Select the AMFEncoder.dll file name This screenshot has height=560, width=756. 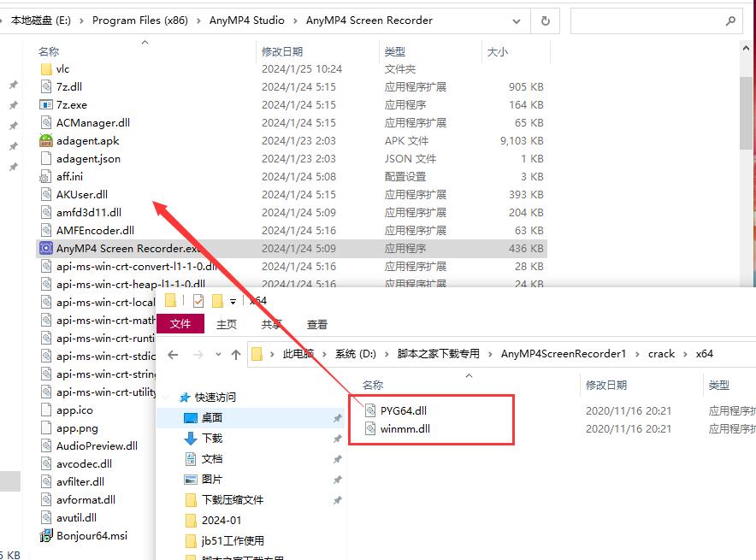[95, 230]
